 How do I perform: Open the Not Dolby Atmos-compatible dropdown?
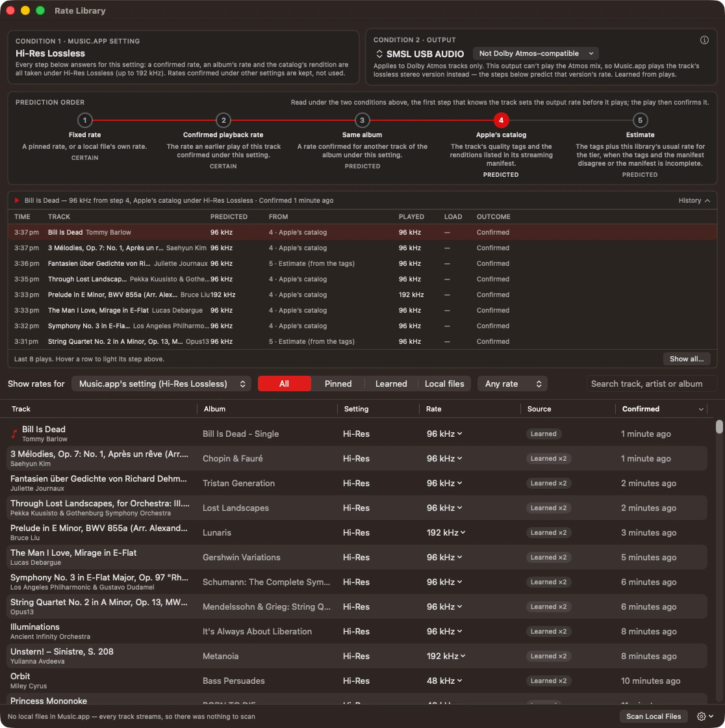[x=535, y=53]
